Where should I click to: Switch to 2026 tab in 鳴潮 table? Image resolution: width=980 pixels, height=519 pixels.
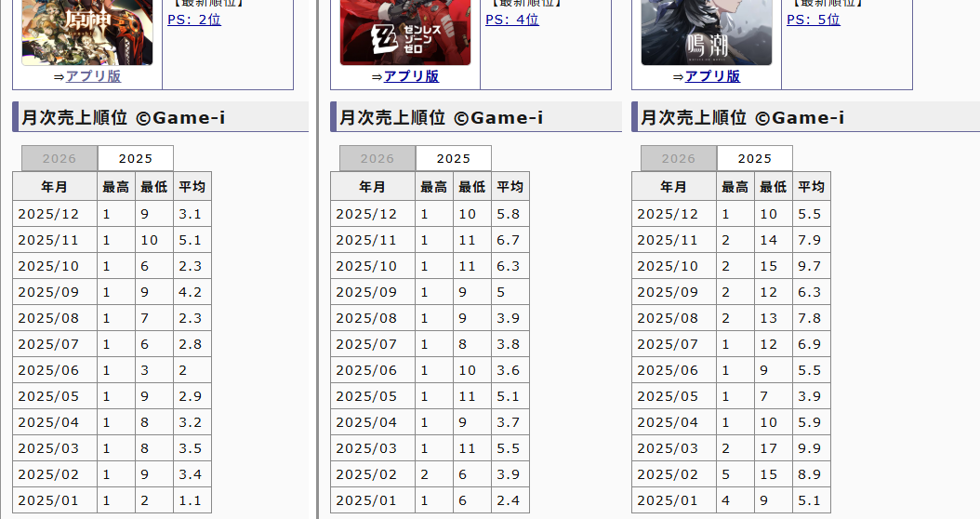679,159
